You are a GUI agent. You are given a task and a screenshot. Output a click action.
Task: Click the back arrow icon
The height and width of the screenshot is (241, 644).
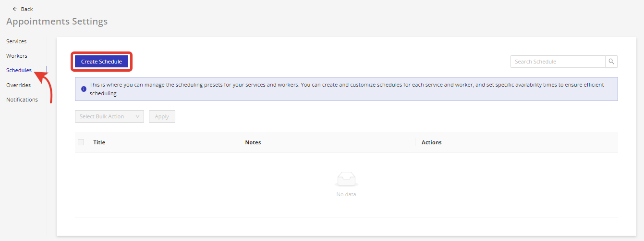coord(15,9)
